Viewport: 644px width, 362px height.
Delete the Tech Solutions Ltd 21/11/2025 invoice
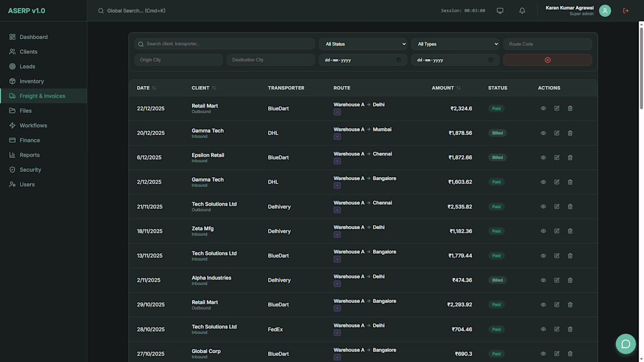point(570,206)
